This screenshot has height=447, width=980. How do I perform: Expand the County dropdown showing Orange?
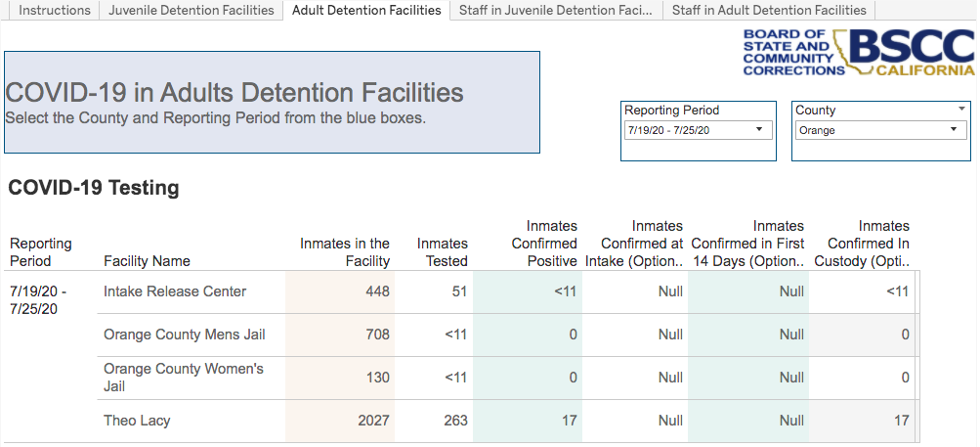click(x=880, y=130)
